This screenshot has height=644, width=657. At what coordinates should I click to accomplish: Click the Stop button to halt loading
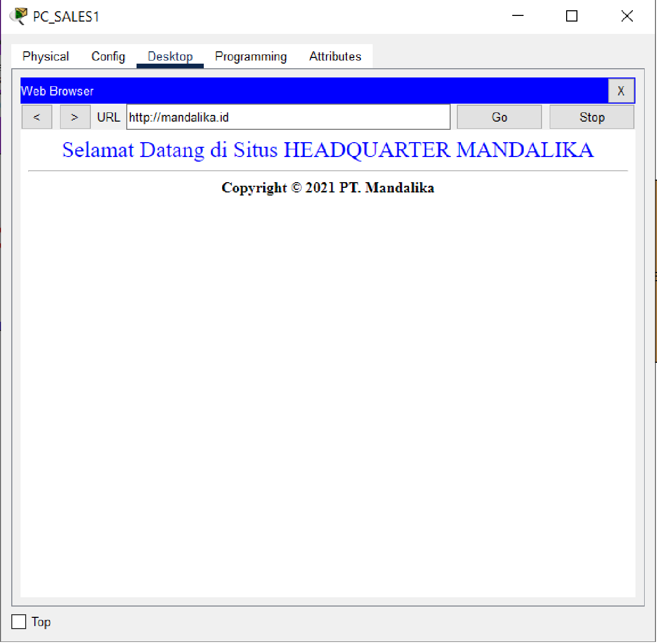coord(591,116)
